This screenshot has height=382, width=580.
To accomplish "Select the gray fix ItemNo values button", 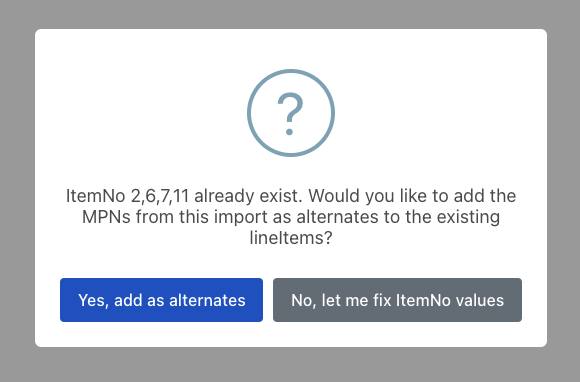I will (397, 300).
